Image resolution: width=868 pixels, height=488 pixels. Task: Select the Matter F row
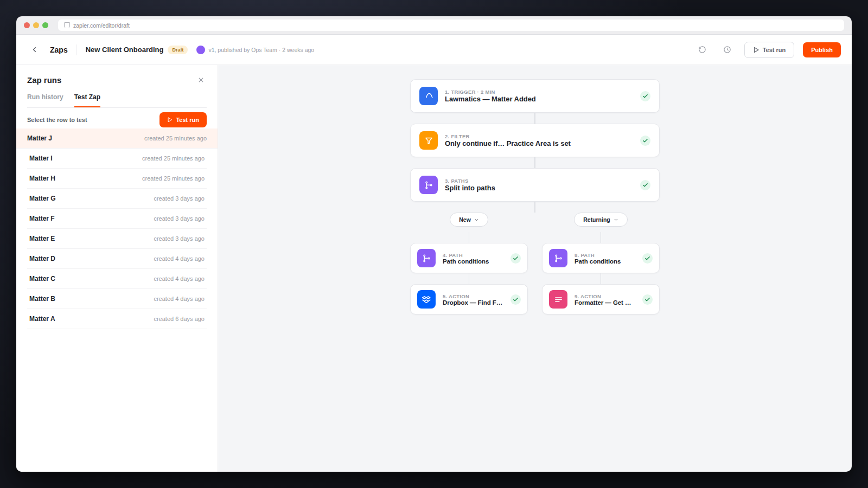117,219
